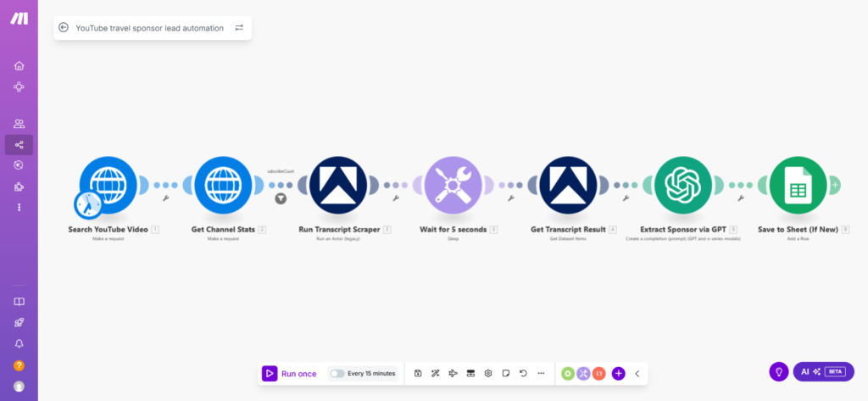Toggle the scheduling switch on
Image resolution: width=868 pixels, height=401 pixels.
click(x=337, y=374)
